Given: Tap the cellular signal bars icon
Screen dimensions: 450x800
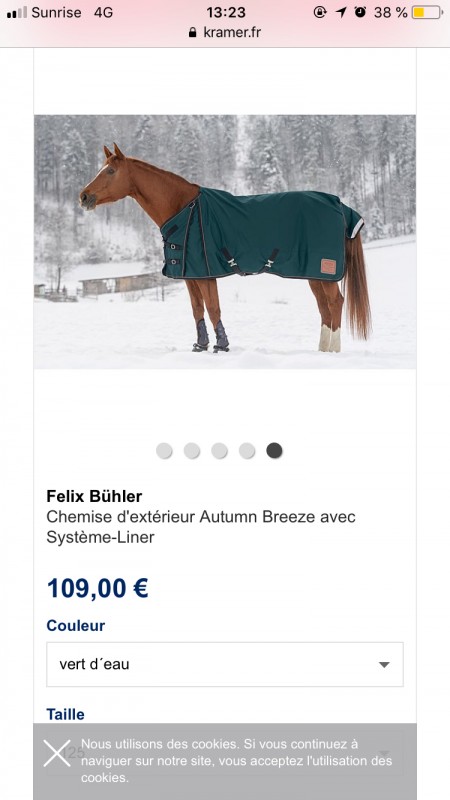Looking at the screenshot, I should click(x=17, y=13).
